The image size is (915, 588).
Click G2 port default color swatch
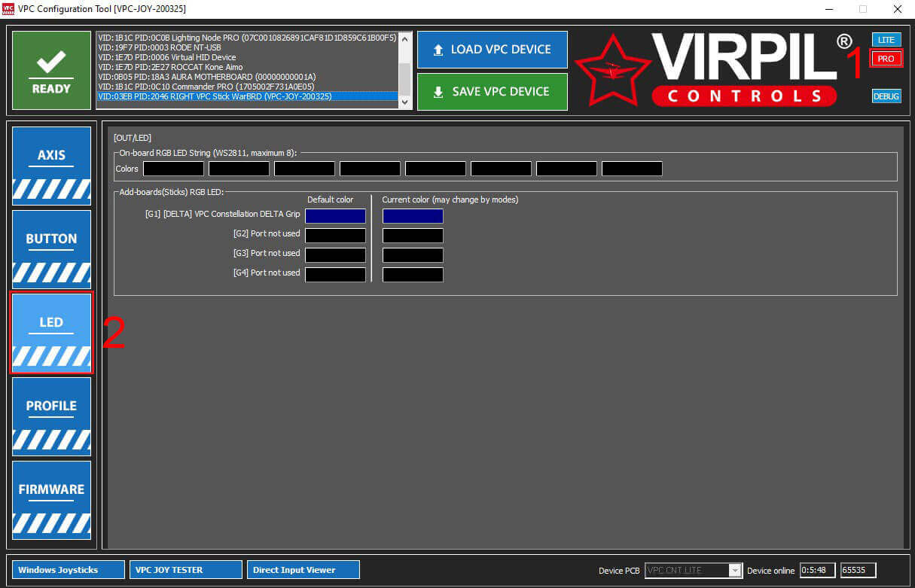pyautogui.click(x=335, y=236)
